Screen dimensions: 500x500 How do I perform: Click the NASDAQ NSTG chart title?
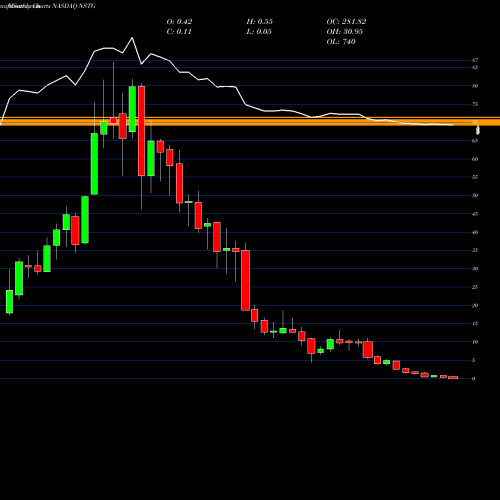(74, 6)
